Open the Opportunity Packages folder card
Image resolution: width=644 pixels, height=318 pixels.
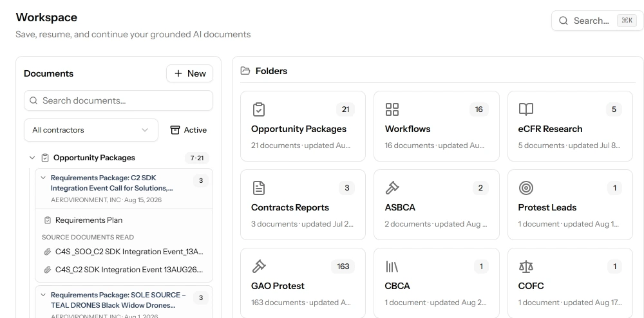[303, 126]
